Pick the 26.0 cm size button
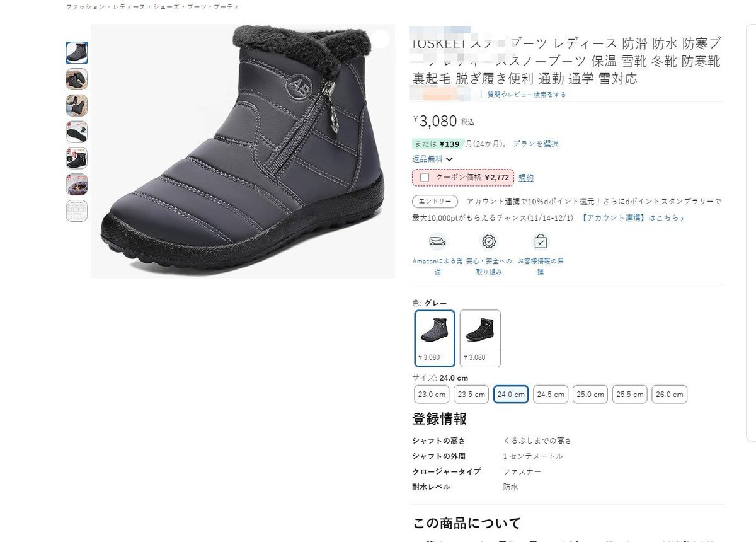 point(670,395)
